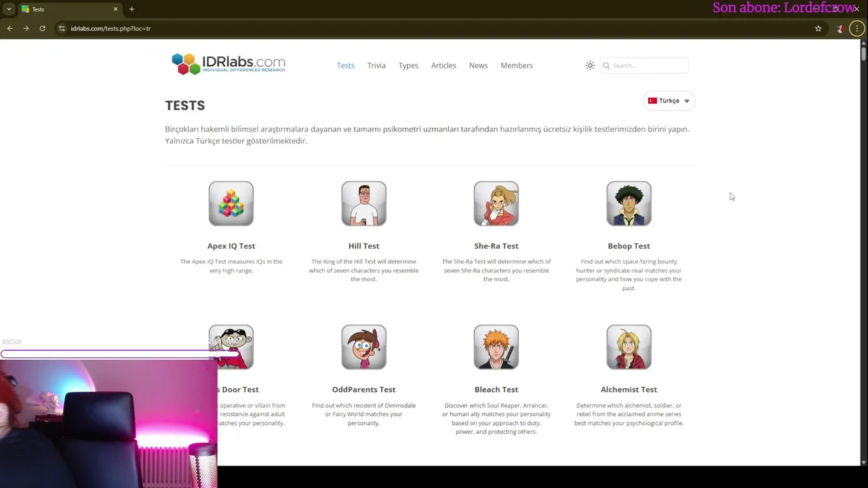
Task: Visit the News navigation item
Action: tap(478, 66)
